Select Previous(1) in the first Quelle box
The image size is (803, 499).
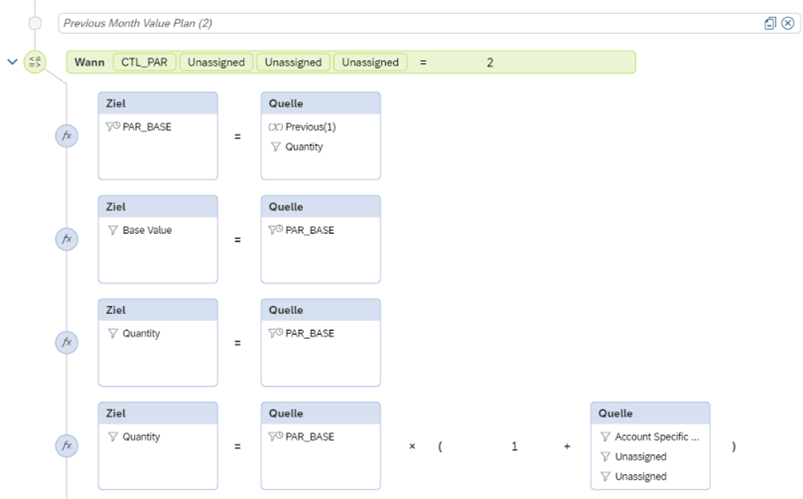click(x=310, y=127)
